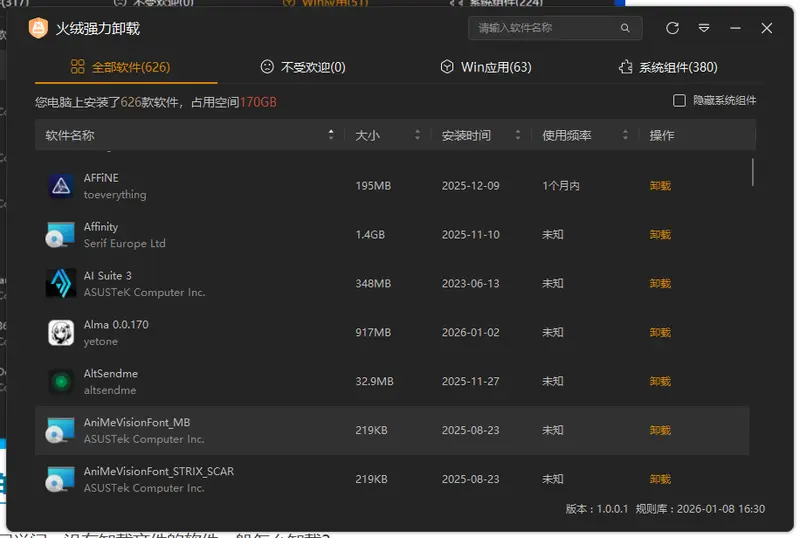Click the Alma 0.0.170 name
800x538 pixels.
tap(116, 325)
